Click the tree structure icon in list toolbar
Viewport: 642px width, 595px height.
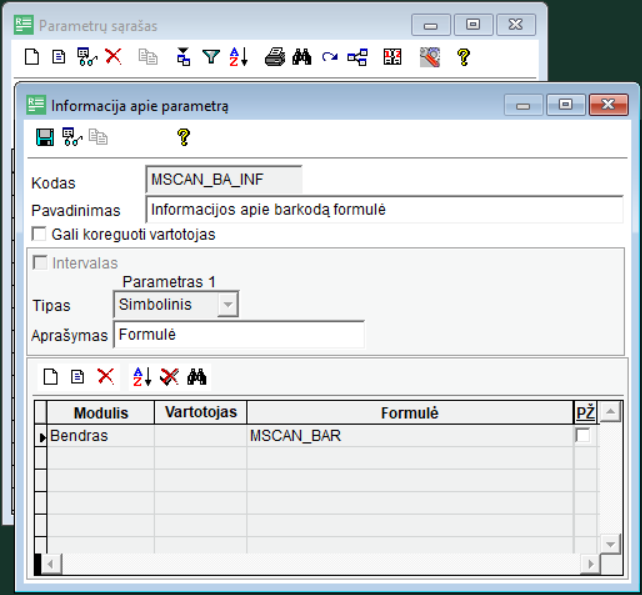[357, 57]
